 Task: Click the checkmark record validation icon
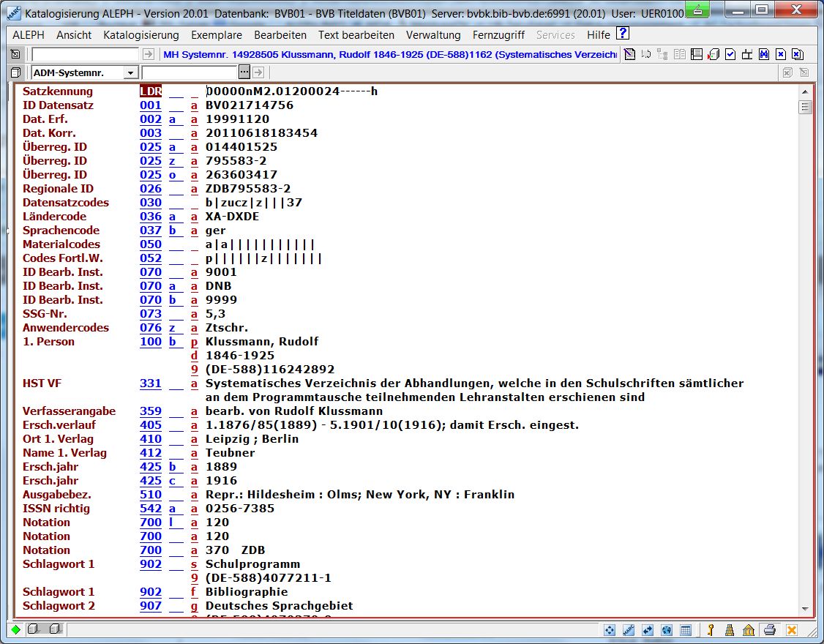click(x=730, y=54)
